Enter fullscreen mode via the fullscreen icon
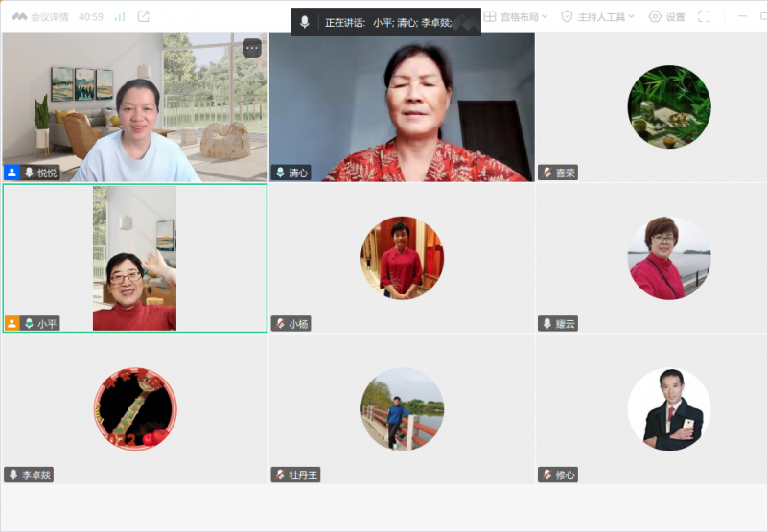This screenshot has width=767, height=532. pyautogui.click(x=704, y=16)
